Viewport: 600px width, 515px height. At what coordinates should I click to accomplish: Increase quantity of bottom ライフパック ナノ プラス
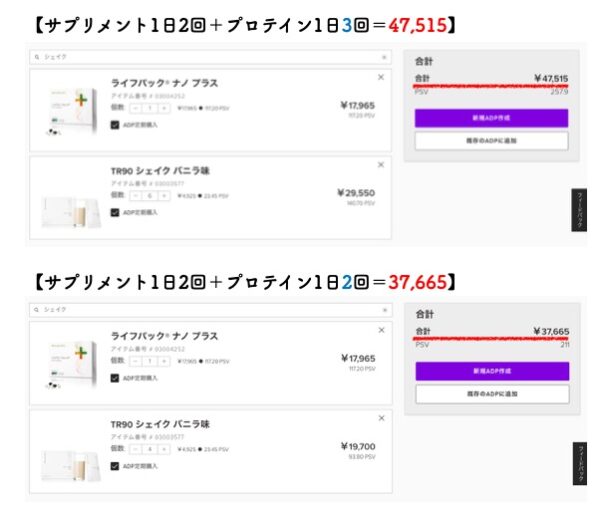(164, 361)
